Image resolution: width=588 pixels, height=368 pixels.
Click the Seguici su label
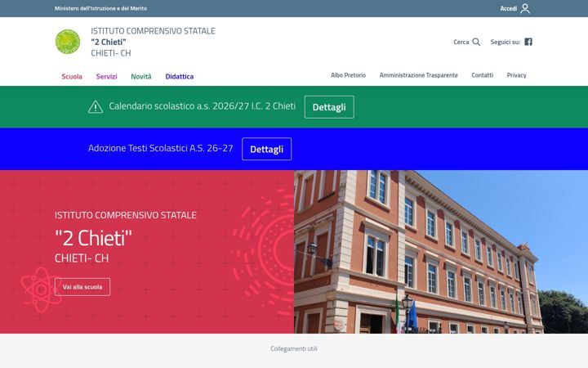pos(506,42)
